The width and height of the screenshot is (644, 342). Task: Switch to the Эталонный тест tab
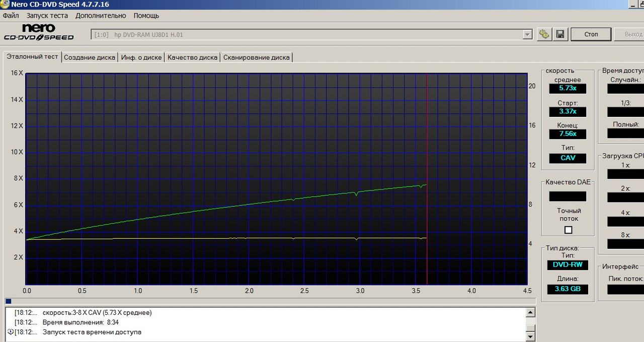pyautogui.click(x=32, y=56)
